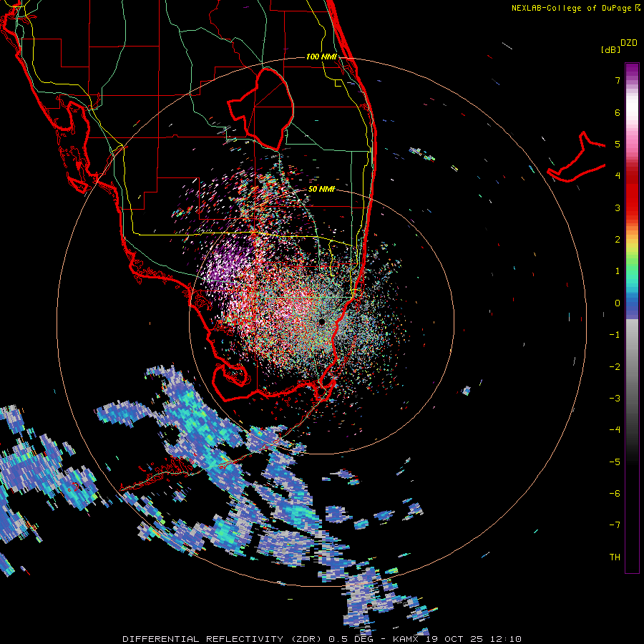This screenshot has width=644, height=644.
Task: Click the 1 value on the color scale
Action: click(618, 271)
